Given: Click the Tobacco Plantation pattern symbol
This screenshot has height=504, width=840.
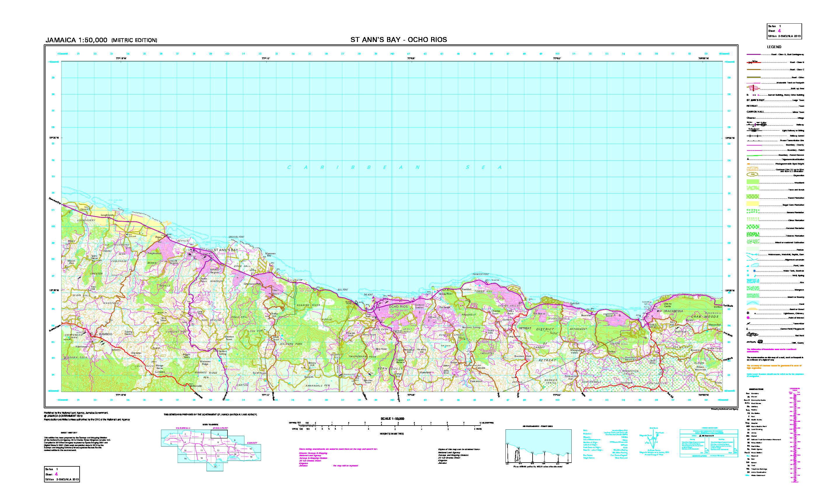Looking at the screenshot, I should [x=752, y=234].
